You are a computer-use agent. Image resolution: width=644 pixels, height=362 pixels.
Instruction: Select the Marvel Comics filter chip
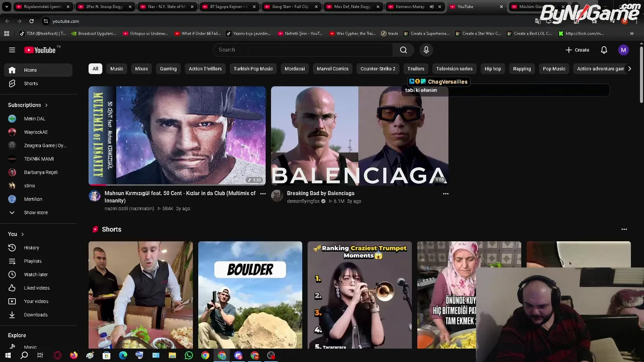pyautogui.click(x=333, y=68)
